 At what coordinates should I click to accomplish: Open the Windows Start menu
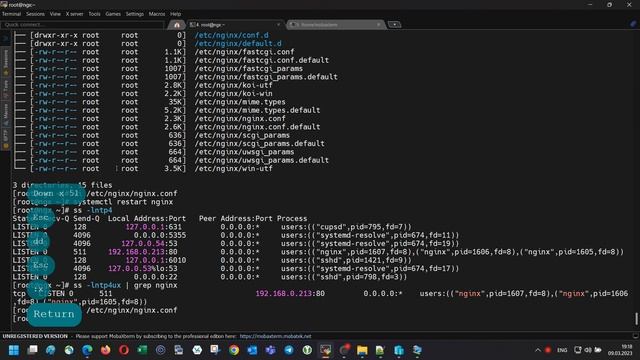click(x=14, y=350)
